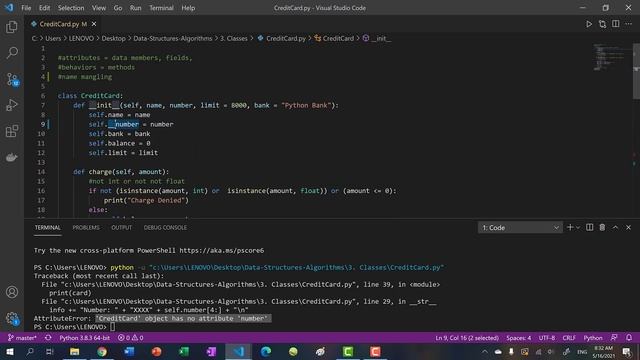Open launch profile dropdown next to plus
The image size is (640, 360).
pyautogui.click(x=578, y=227)
